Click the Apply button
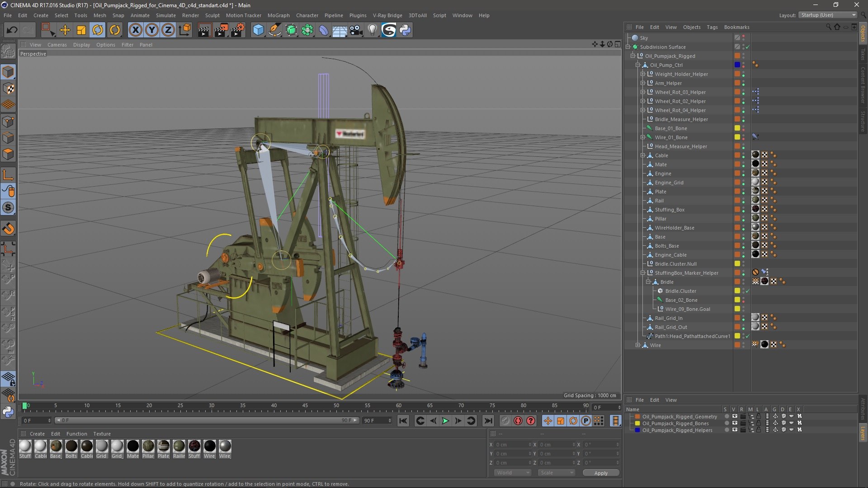The image size is (868, 488). 601,473
